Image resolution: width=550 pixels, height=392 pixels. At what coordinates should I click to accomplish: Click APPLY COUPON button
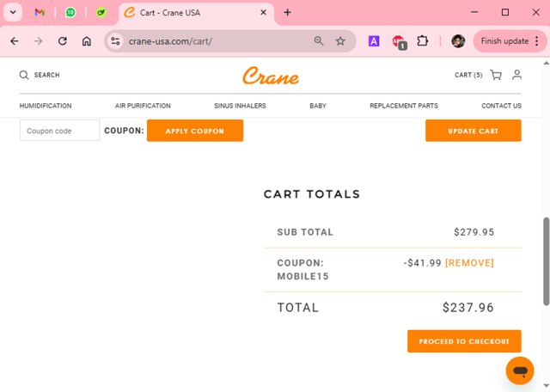coord(195,131)
